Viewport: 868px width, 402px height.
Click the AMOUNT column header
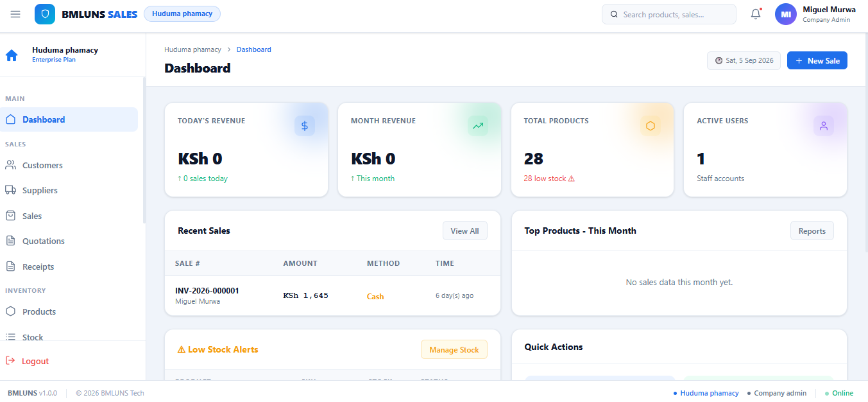click(300, 263)
